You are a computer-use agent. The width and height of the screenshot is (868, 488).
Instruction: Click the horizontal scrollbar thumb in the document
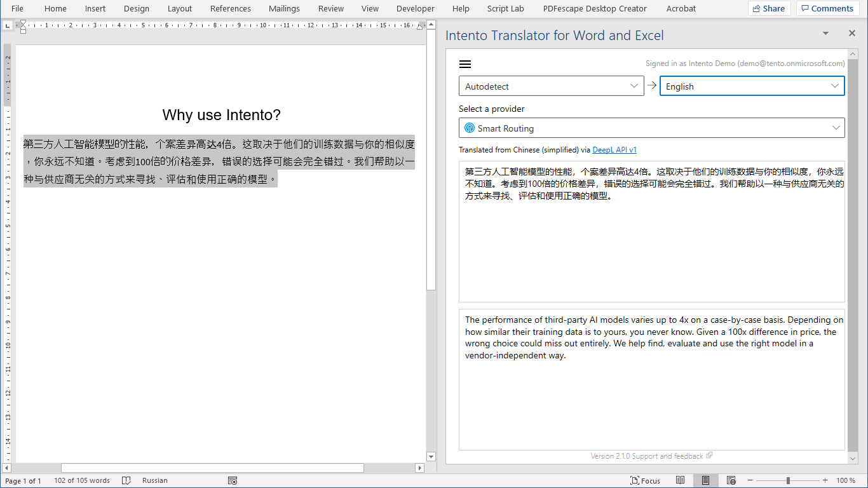(212, 468)
